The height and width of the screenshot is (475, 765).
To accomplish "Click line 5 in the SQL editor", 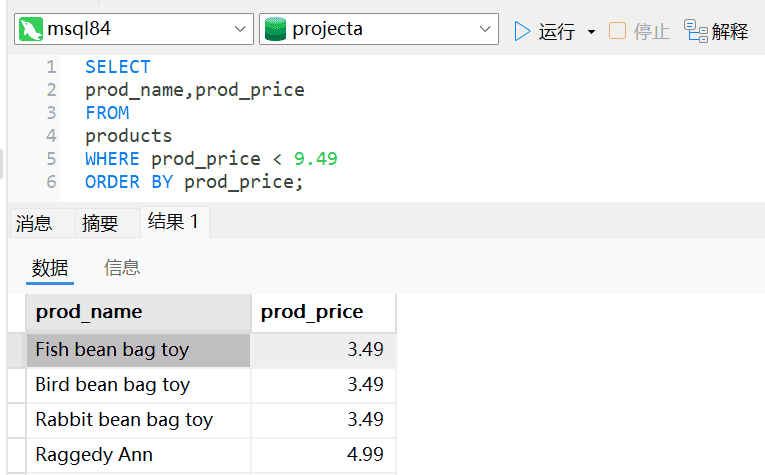I will click(x=210, y=158).
